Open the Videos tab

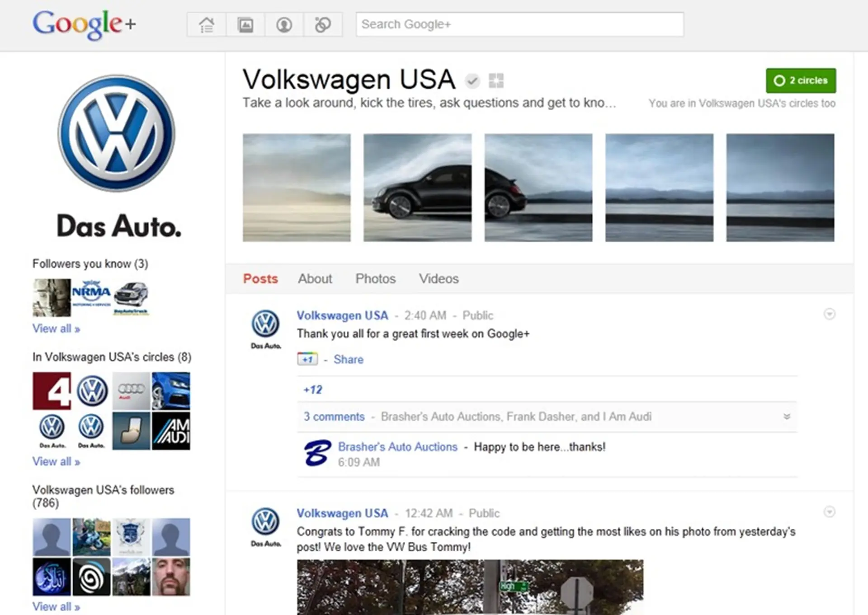pyautogui.click(x=438, y=279)
